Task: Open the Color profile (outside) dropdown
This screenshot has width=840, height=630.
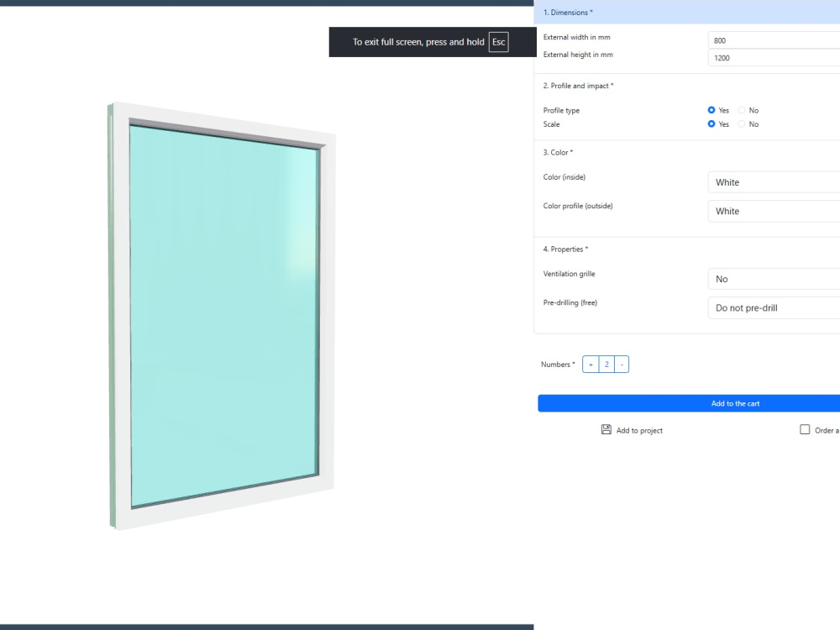Action: tap(774, 211)
